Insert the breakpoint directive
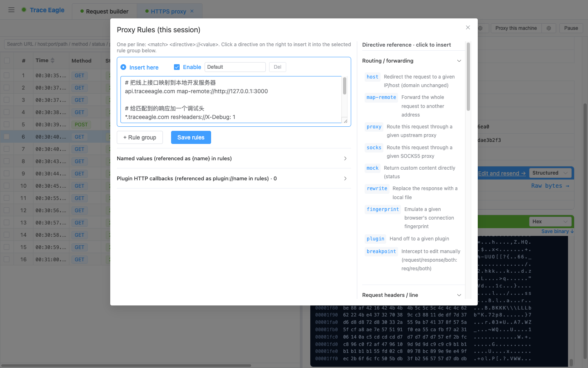 pos(381,251)
